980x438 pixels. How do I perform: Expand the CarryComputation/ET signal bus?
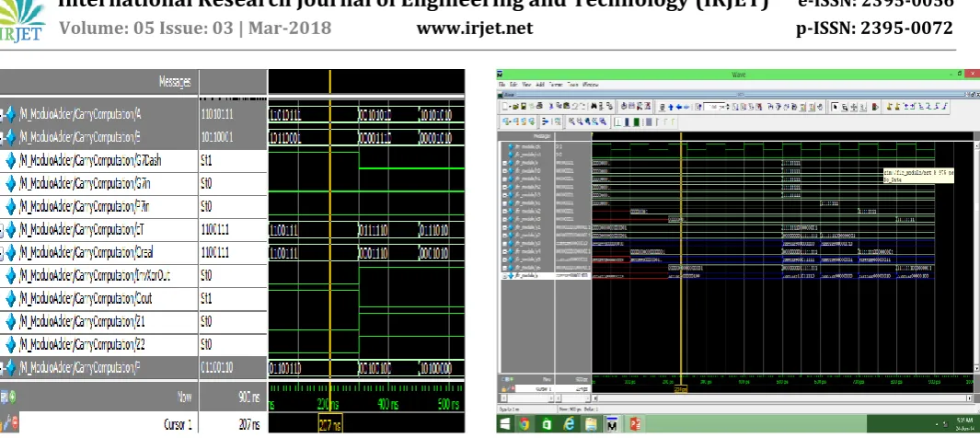(x=2, y=230)
